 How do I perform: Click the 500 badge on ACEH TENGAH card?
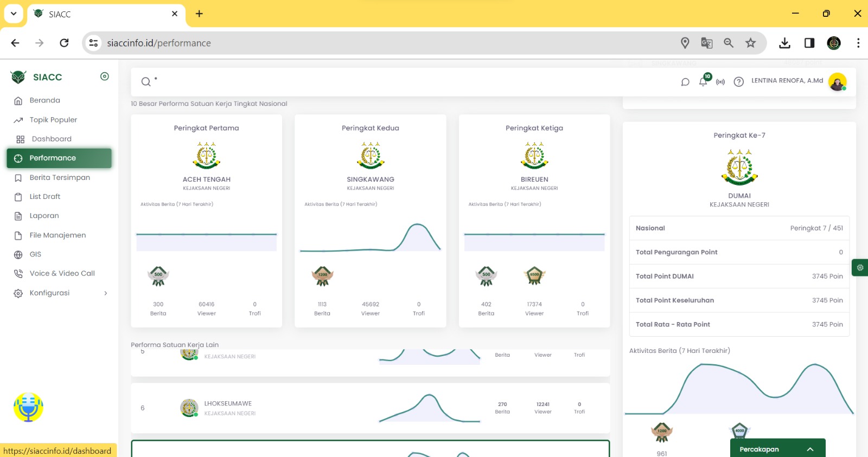[x=158, y=276]
